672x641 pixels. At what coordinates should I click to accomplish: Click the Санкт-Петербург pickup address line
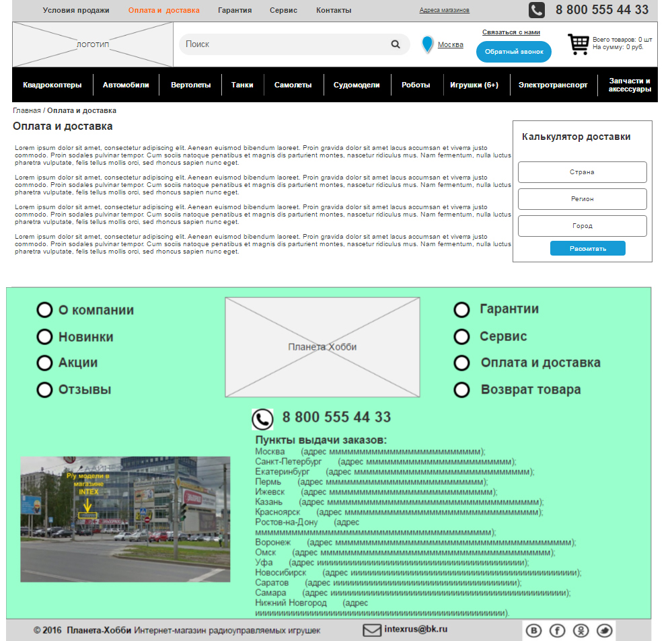tap(385, 462)
